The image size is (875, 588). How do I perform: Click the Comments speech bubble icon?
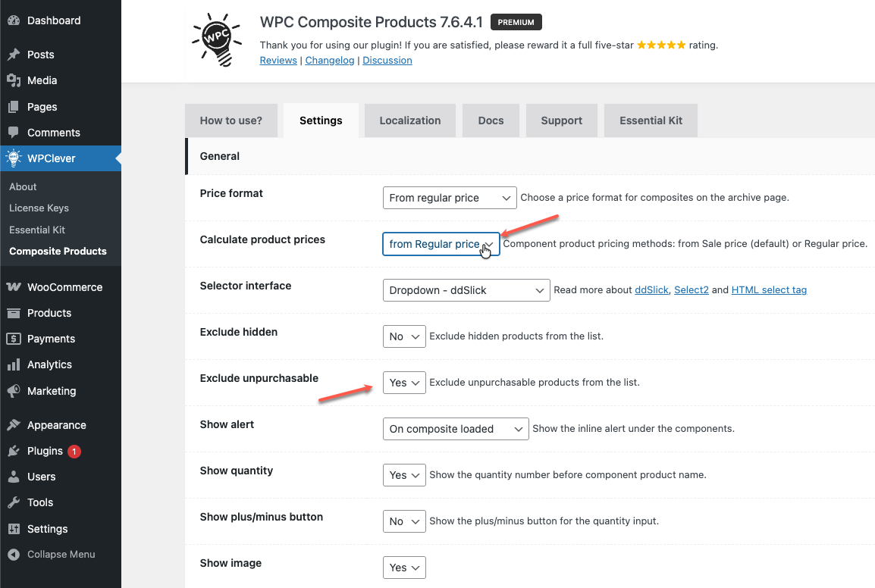click(x=14, y=133)
